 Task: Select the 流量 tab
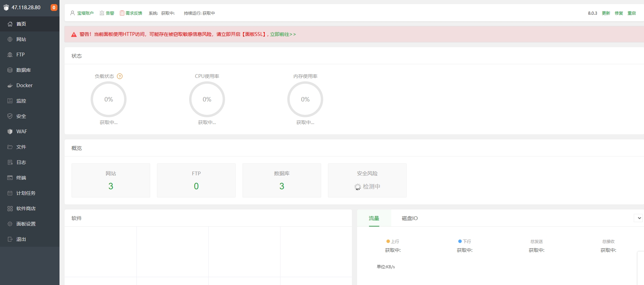click(374, 218)
